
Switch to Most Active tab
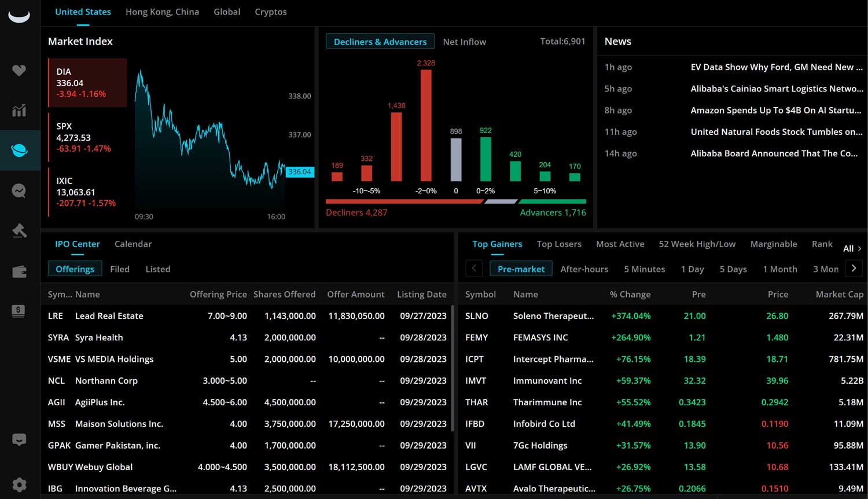coord(620,244)
